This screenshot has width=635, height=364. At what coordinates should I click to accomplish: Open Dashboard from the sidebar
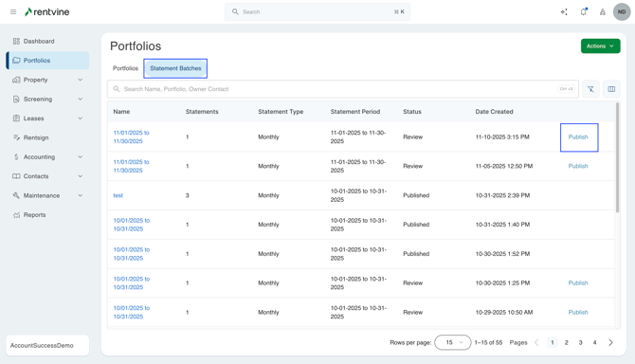47,41
